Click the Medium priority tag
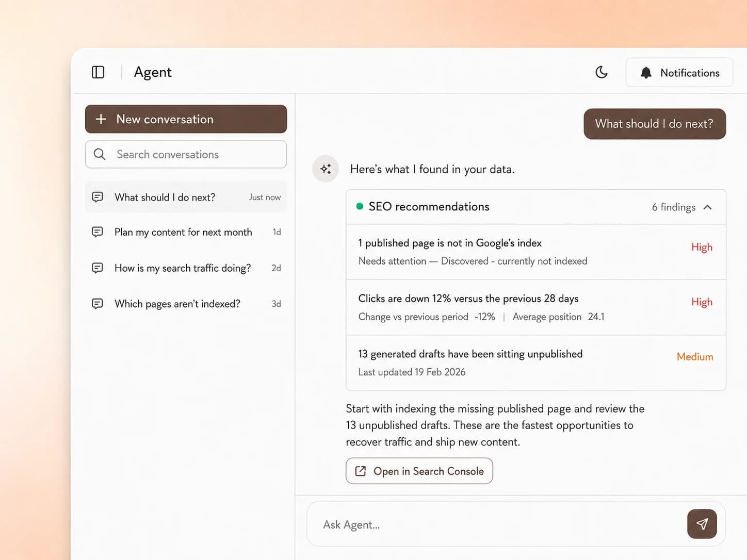747x560 pixels. pyautogui.click(x=695, y=357)
